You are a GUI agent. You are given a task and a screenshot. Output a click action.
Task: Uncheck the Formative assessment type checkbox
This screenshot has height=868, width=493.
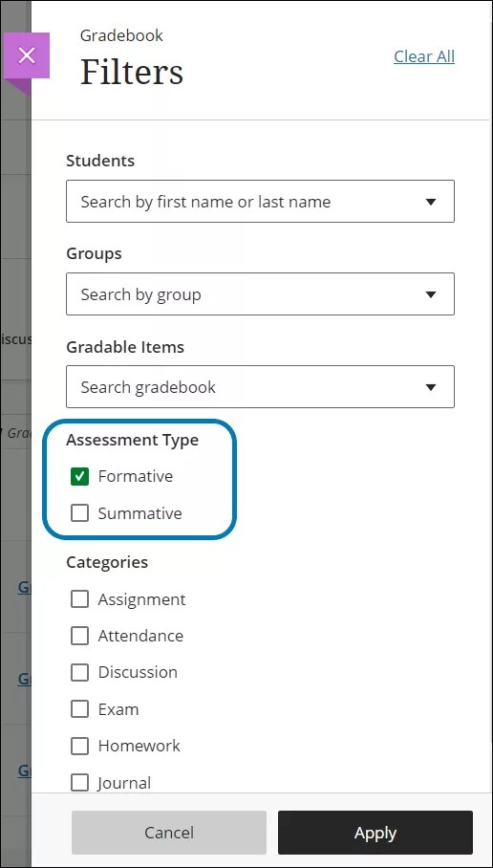pos(79,477)
